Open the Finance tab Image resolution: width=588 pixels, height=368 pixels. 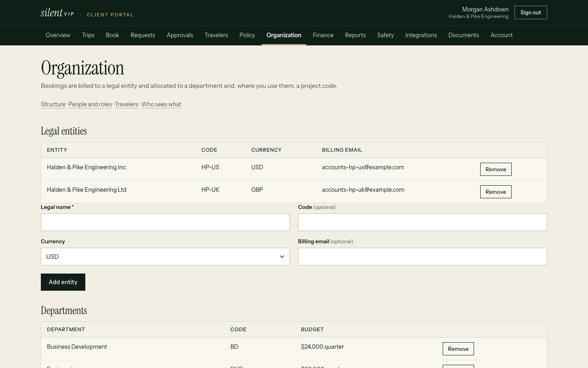[x=323, y=35]
